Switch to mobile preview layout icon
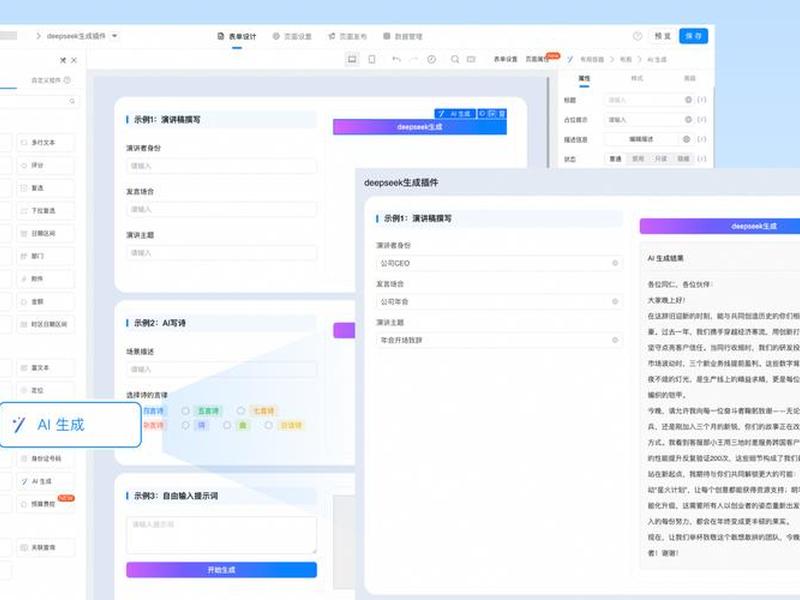The image size is (800, 600). 372,59
